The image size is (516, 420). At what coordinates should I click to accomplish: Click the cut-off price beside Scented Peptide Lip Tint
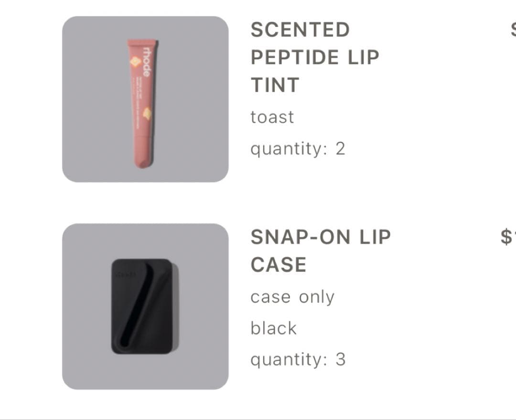tap(513, 30)
